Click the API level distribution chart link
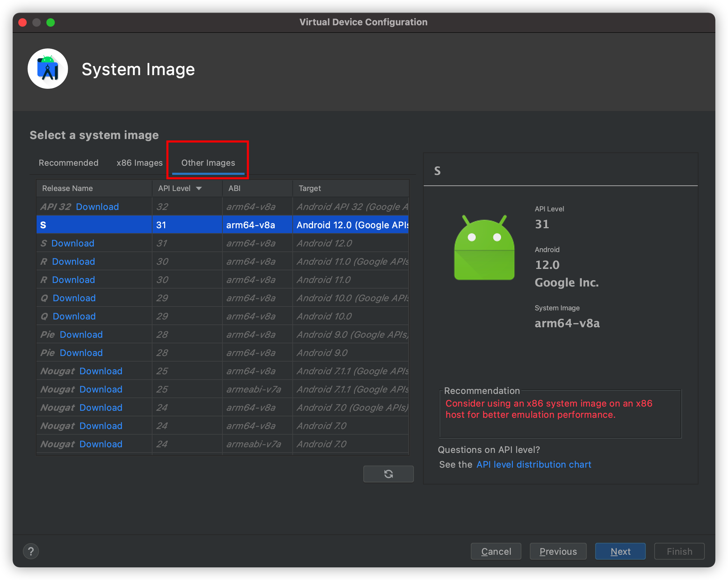This screenshot has height=580, width=728. click(534, 464)
